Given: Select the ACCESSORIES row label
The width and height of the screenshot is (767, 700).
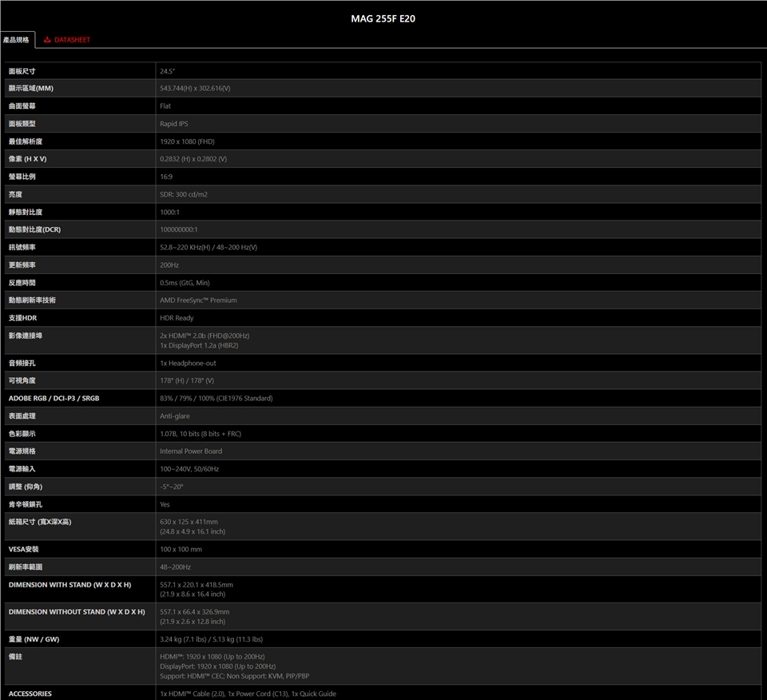Looking at the screenshot, I should (30, 694).
